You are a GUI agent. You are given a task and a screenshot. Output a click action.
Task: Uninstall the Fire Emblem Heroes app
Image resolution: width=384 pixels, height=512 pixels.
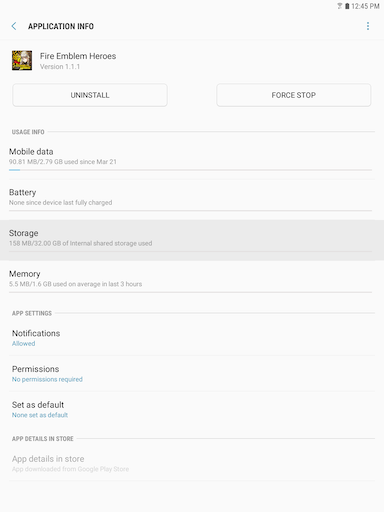pos(90,95)
